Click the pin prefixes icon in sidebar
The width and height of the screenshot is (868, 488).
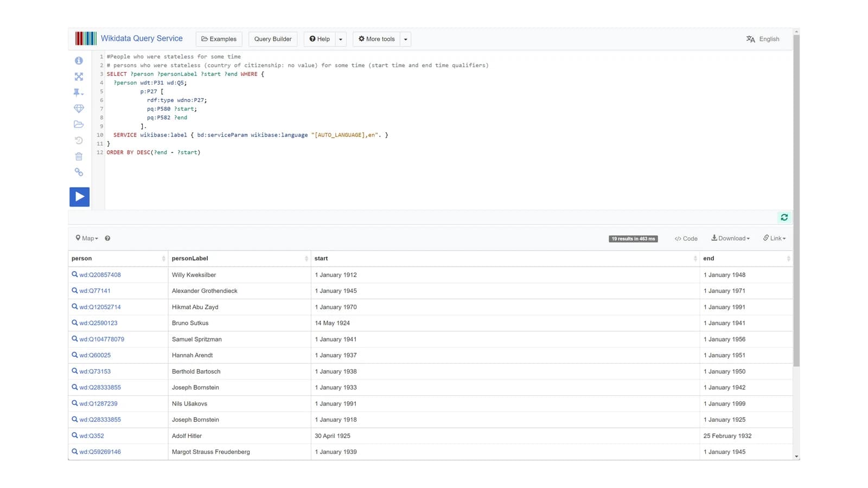79,93
